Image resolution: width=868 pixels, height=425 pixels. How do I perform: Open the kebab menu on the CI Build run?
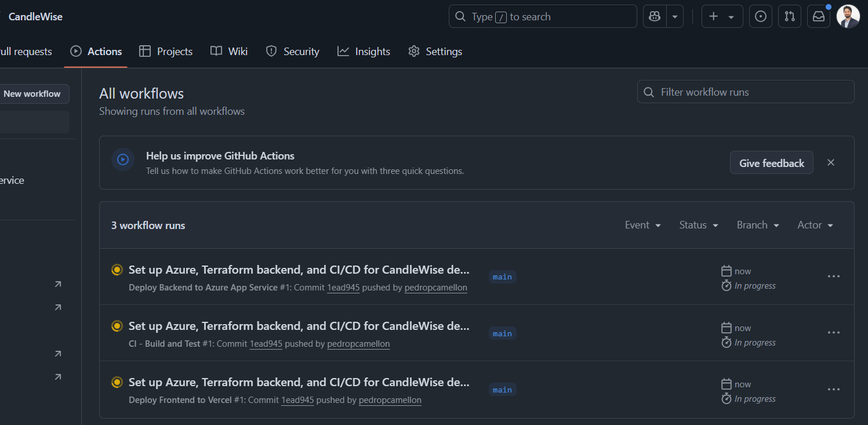[x=833, y=332]
